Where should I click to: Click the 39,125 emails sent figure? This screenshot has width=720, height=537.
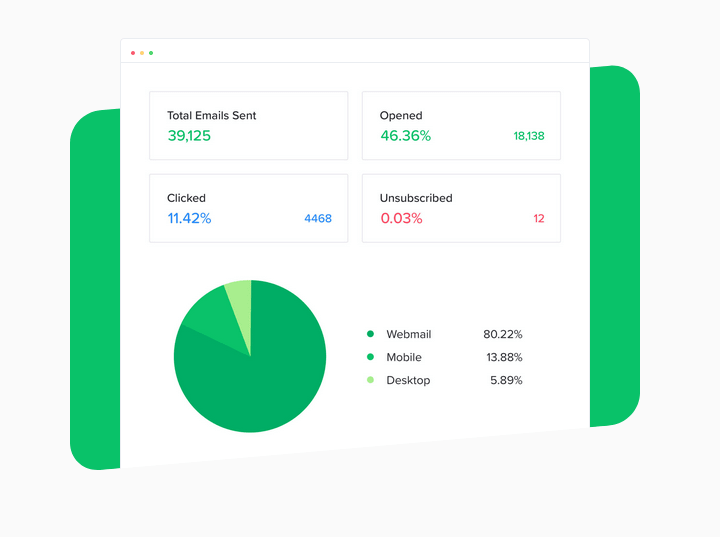point(189,136)
